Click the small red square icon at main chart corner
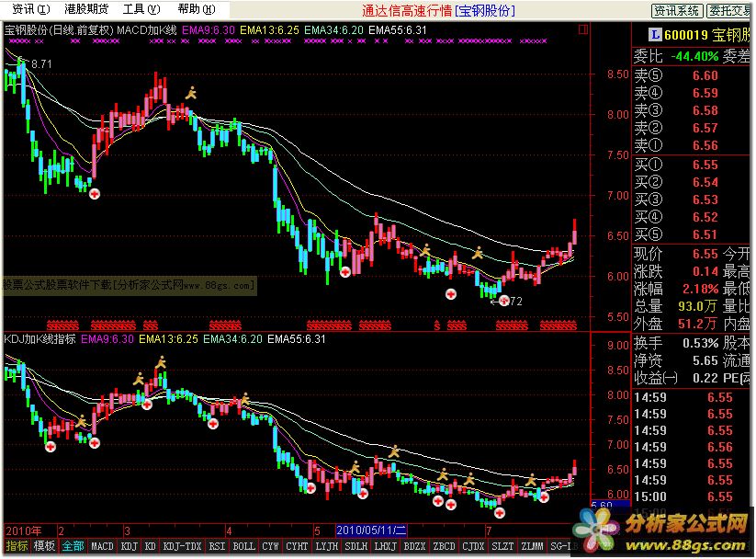This screenshot has width=756, height=559. (583, 30)
